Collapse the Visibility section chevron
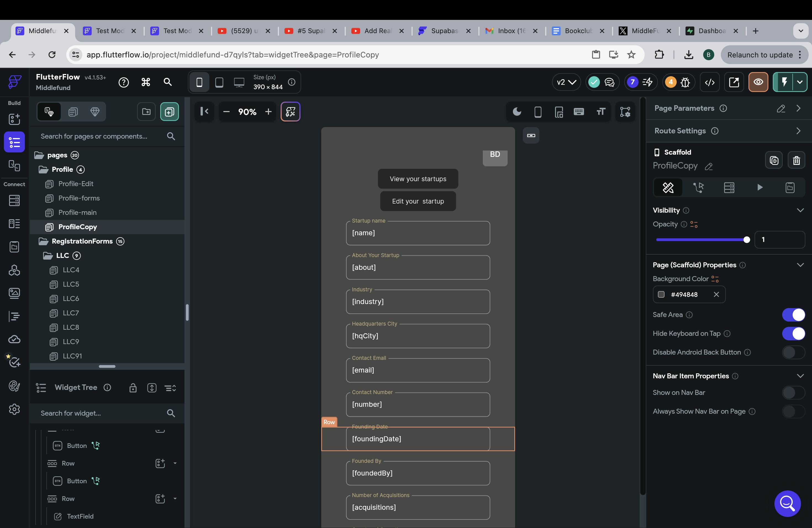The image size is (812, 528). [800, 210]
